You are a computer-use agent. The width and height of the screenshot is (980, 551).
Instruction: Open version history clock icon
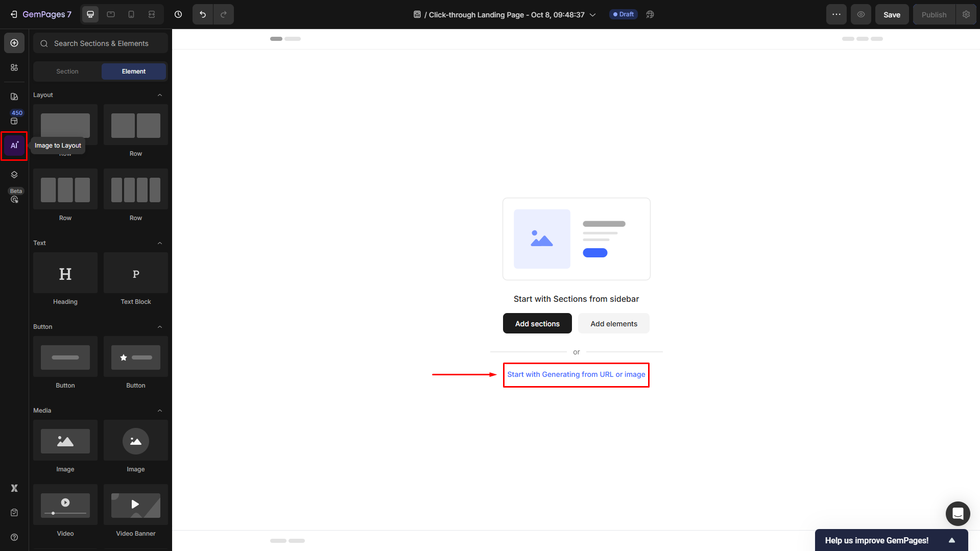178,14
